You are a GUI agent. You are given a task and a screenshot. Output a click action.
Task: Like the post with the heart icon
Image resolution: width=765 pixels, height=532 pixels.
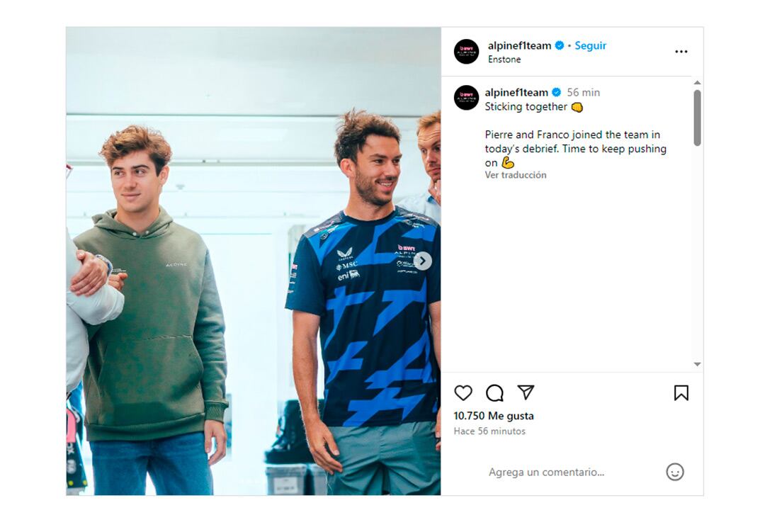[x=463, y=393]
